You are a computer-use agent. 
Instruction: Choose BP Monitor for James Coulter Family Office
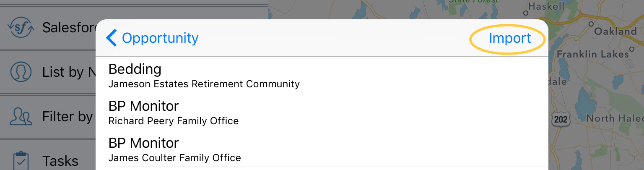[322, 149]
